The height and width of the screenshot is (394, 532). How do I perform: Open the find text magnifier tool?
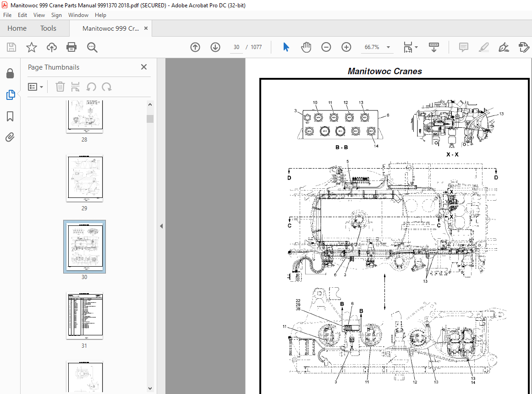point(92,47)
